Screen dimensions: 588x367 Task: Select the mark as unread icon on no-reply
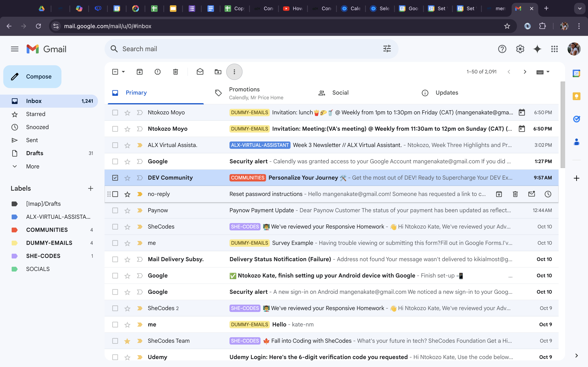click(532, 194)
